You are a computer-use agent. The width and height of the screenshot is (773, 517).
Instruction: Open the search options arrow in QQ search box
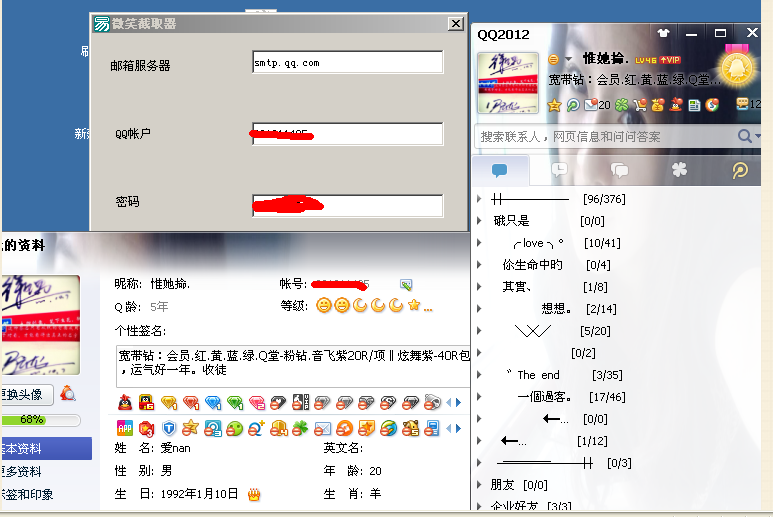(x=757, y=136)
